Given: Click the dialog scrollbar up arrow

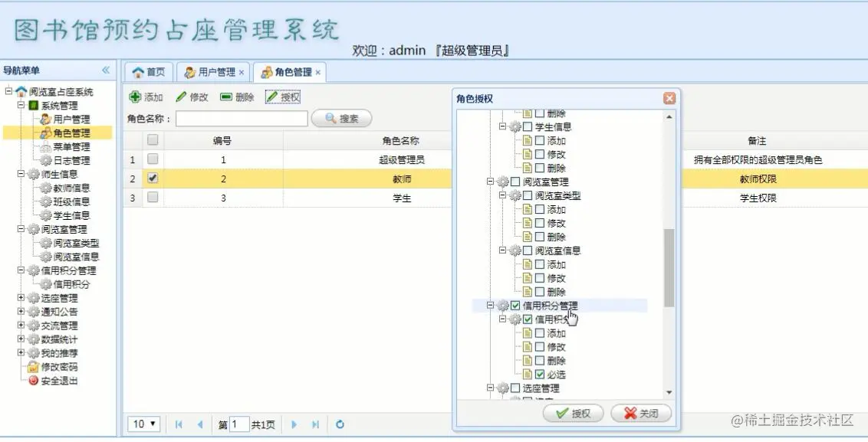Looking at the screenshot, I should tap(669, 117).
